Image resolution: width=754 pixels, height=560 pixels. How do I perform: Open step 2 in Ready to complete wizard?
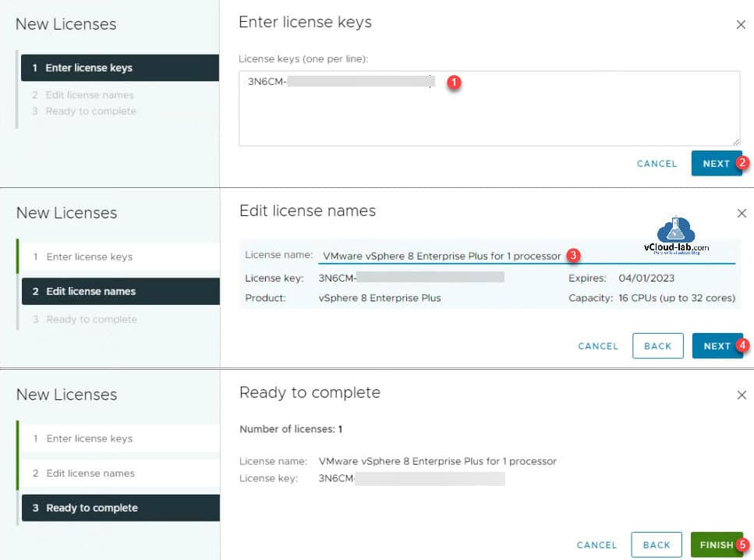point(121,473)
